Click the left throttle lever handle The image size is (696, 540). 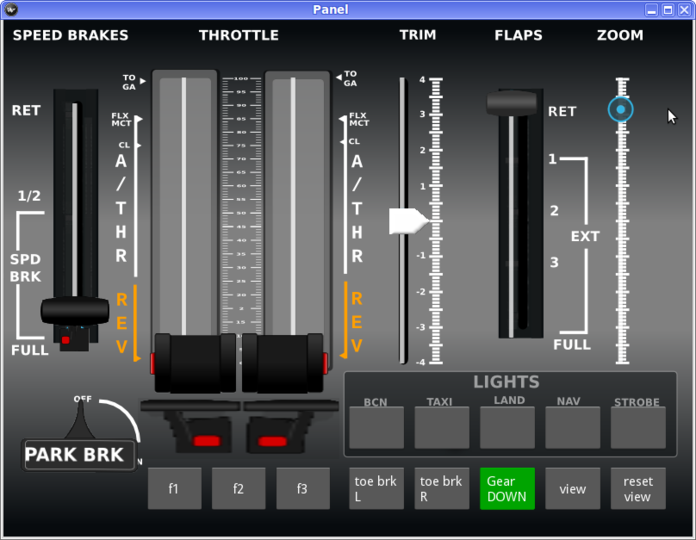[x=195, y=361]
